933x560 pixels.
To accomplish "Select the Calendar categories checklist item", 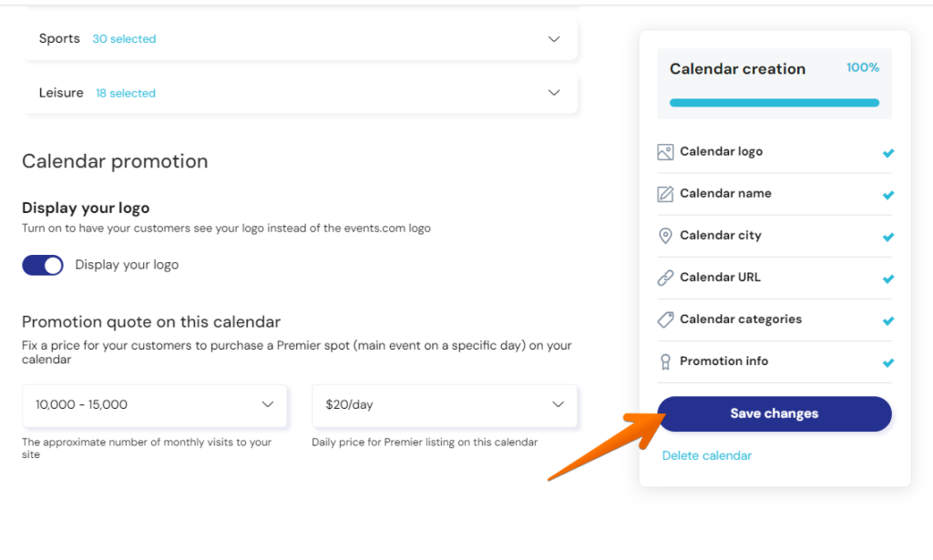I will click(774, 320).
